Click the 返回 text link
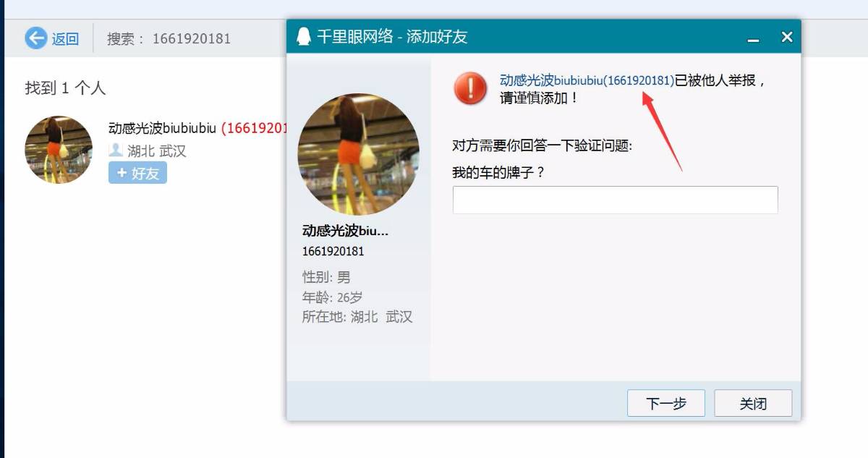Screen dimensions: 868x458 point(65,39)
